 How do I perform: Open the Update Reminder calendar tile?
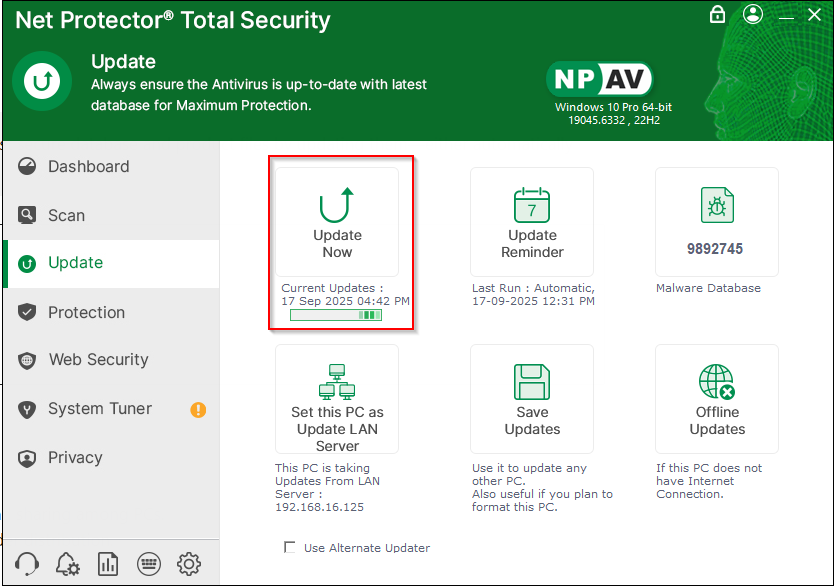click(x=532, y=222)
